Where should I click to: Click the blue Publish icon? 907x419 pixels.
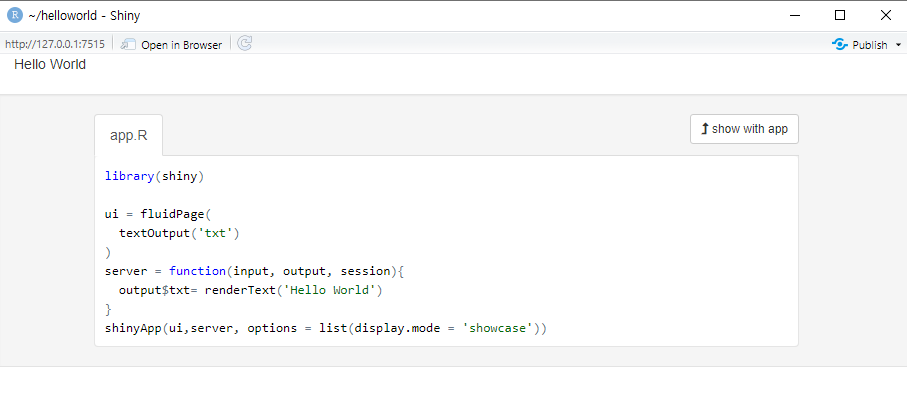coord(839,45)
